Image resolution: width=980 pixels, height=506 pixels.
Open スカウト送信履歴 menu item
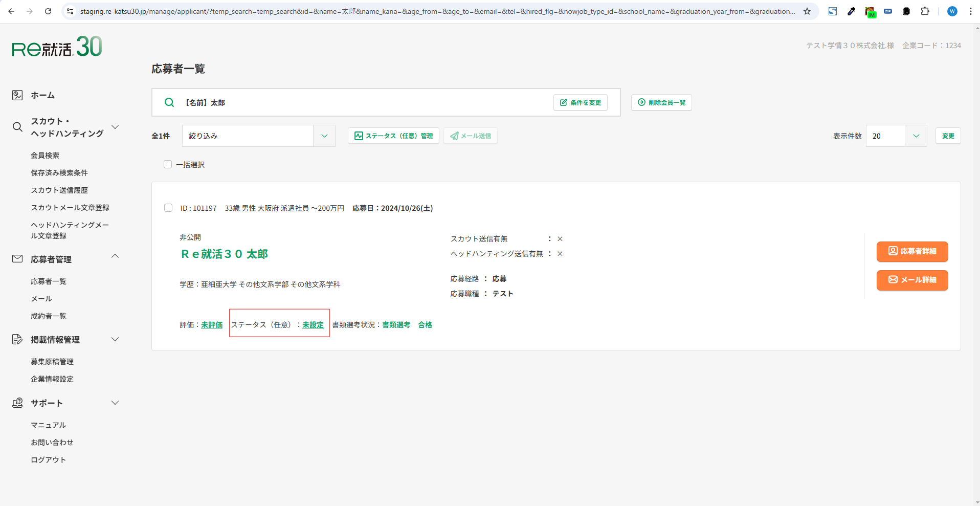pos(59,190)
